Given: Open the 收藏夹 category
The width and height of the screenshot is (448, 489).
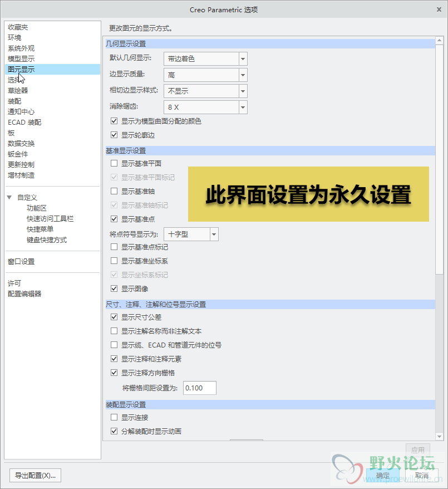Looking at the screenshot, I should click(18, 27).
